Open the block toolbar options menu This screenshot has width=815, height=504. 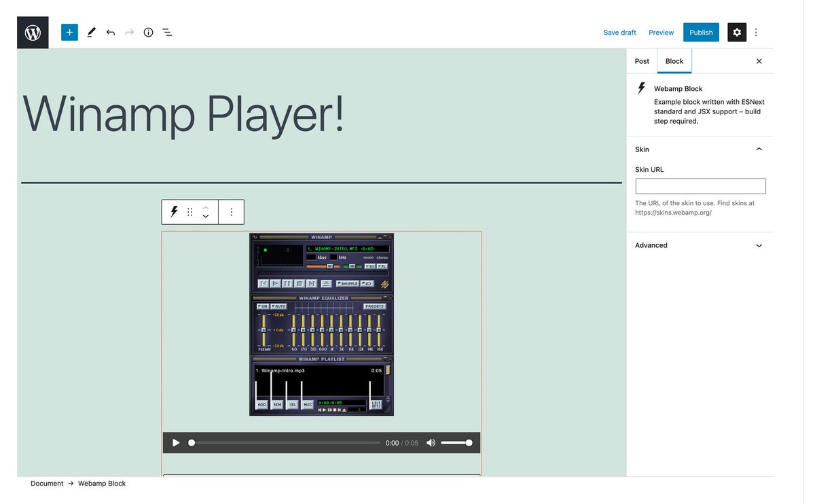point(231,212)
